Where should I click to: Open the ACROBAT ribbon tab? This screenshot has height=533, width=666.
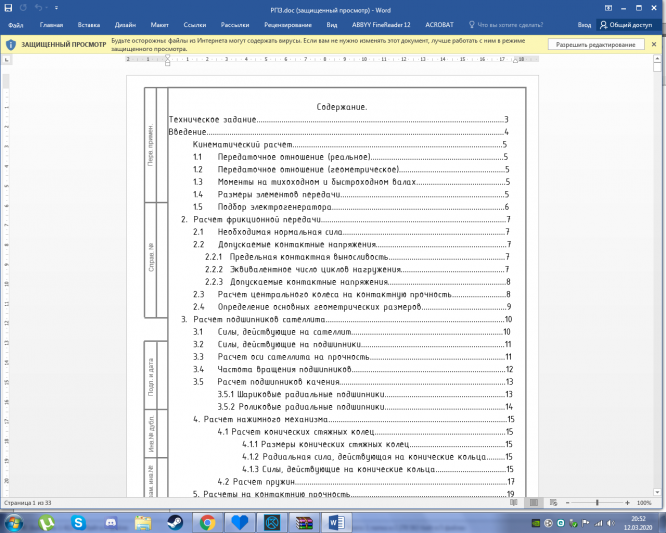439,25
